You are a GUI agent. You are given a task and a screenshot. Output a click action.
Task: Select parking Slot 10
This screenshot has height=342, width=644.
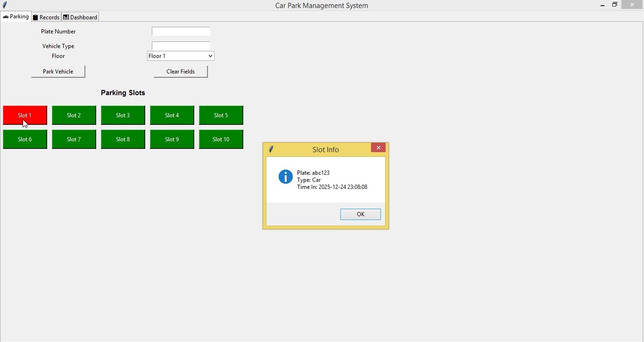221,139
